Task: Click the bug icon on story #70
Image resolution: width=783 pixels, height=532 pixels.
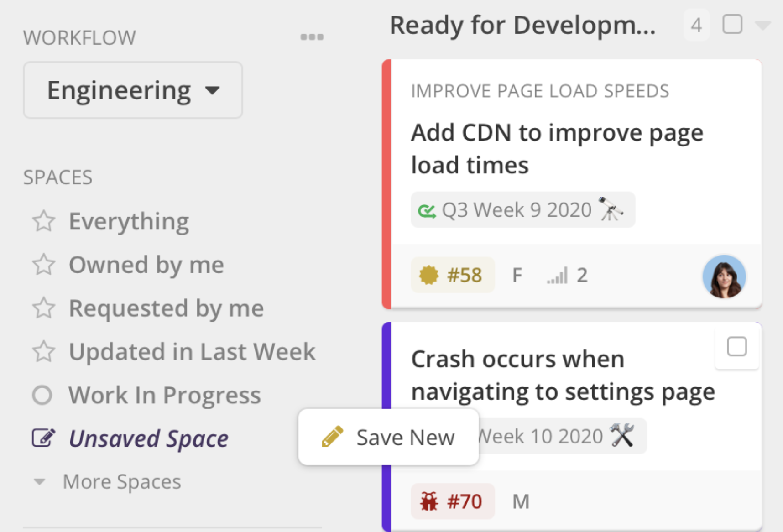Action: tap(429, 501)
